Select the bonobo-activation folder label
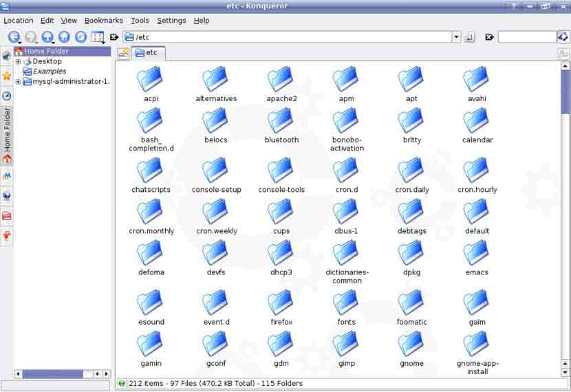571x392 pixels. pos(347,144)
